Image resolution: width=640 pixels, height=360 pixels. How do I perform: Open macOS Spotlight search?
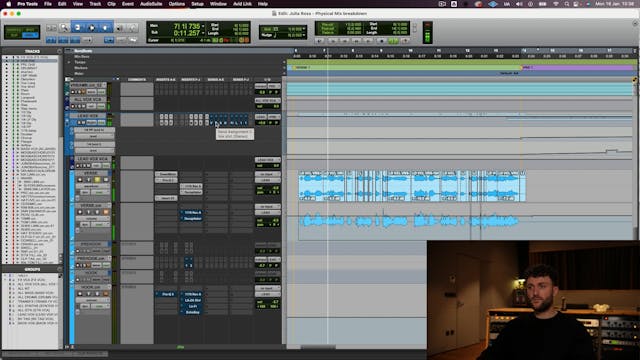coord(567,4)
